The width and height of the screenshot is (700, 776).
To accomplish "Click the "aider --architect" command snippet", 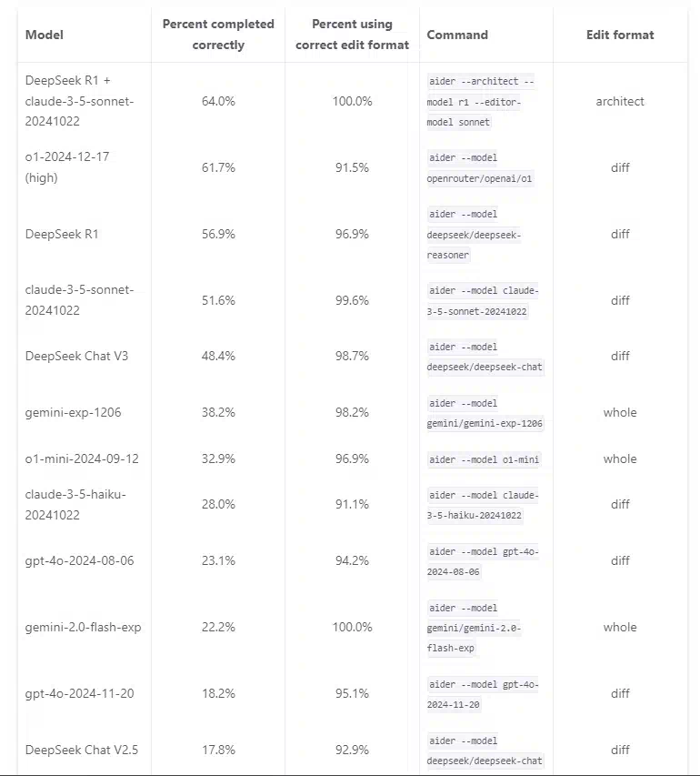I will click(x=481, y=101).
